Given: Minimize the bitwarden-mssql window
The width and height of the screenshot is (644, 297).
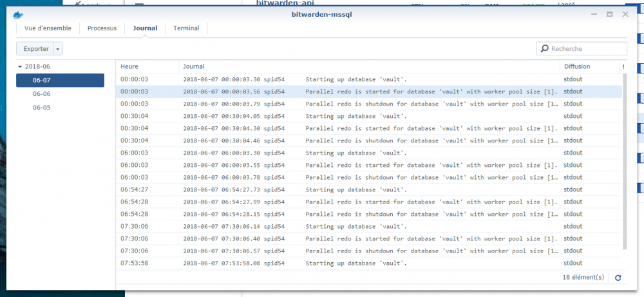Looking at the screenshot, I should [594, 14].
